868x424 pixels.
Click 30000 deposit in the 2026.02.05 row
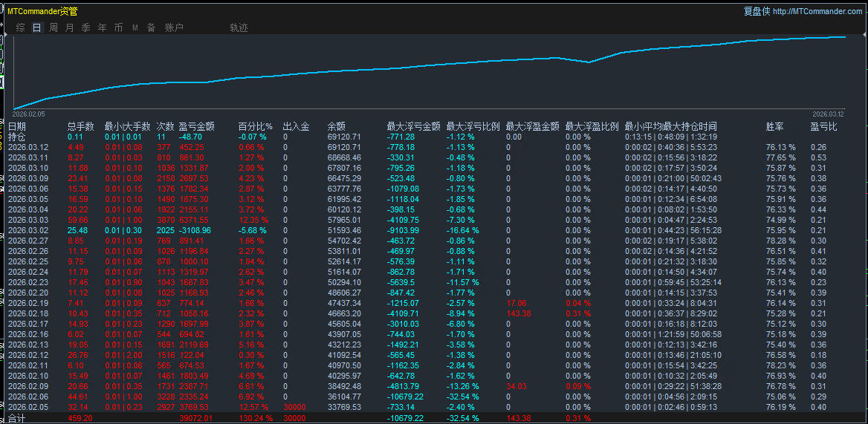tap(294, 407)
